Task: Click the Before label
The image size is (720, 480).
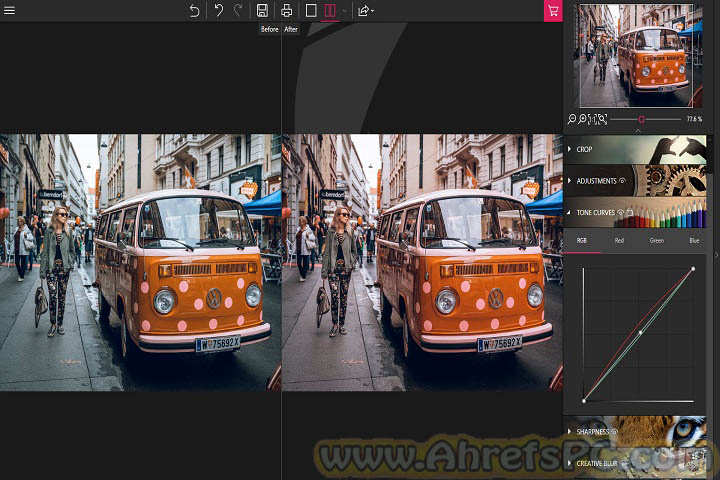Action: pos(270,29)
